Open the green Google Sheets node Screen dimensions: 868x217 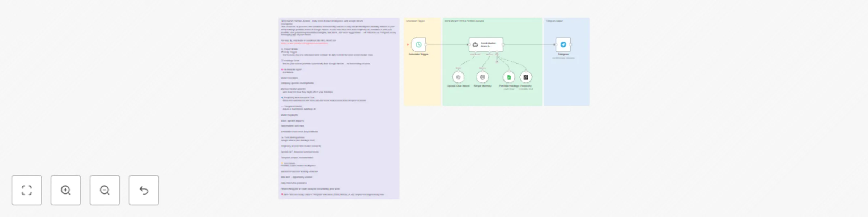509,77
